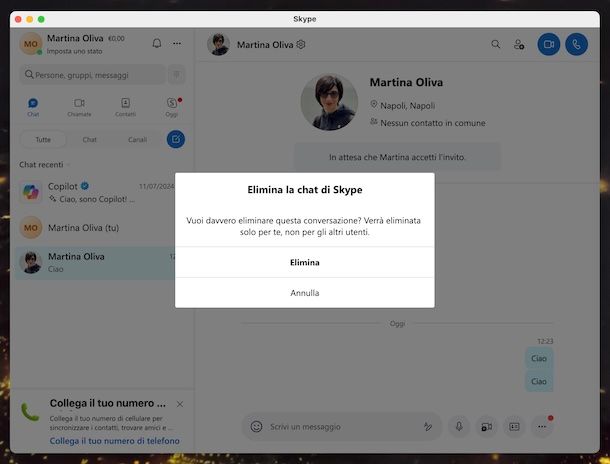Click Nessun contatto in comune text

click(x=433, y=123)
